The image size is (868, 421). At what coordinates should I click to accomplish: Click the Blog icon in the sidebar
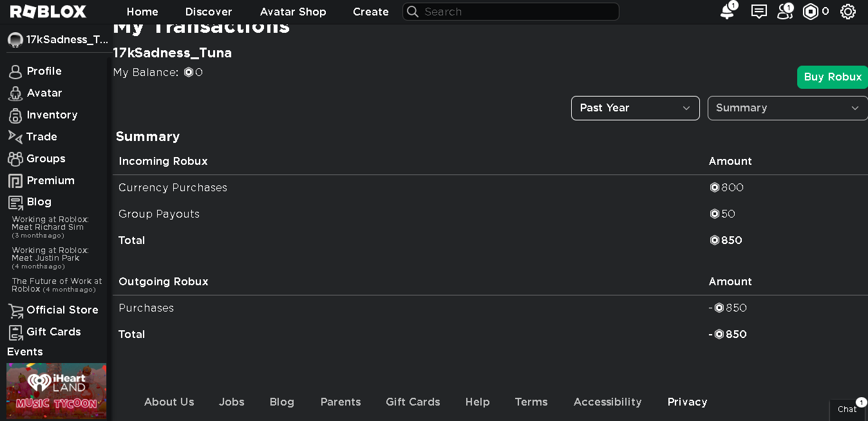(15, 202)
